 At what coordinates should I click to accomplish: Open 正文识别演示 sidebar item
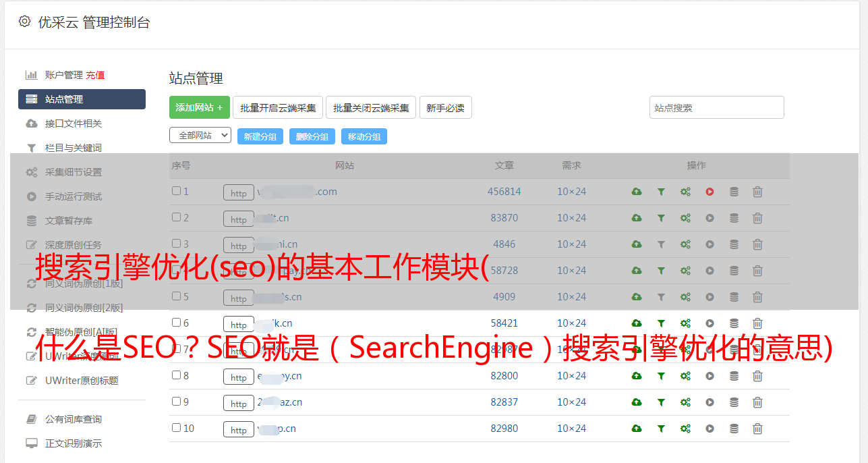click(x=74, y=444)
